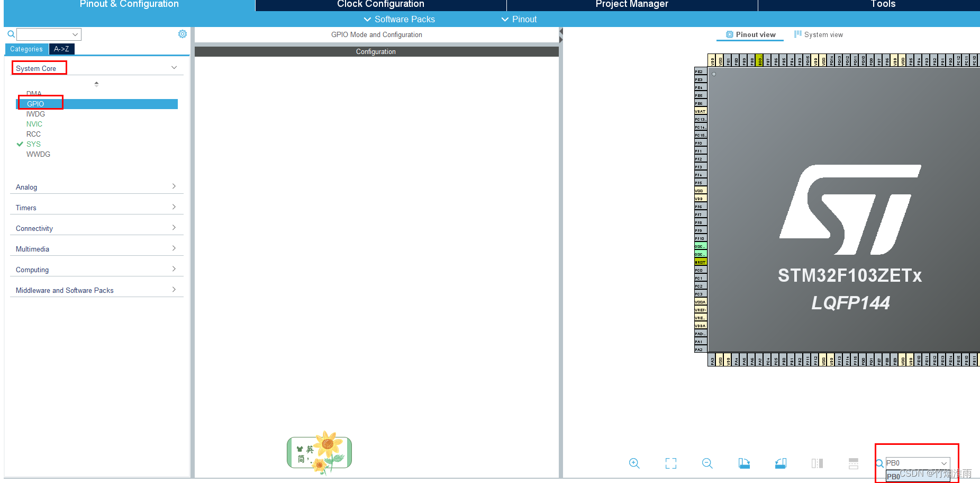Select pin PE2 on the chip
Screen dimensions: 980x483
[700, 71]
